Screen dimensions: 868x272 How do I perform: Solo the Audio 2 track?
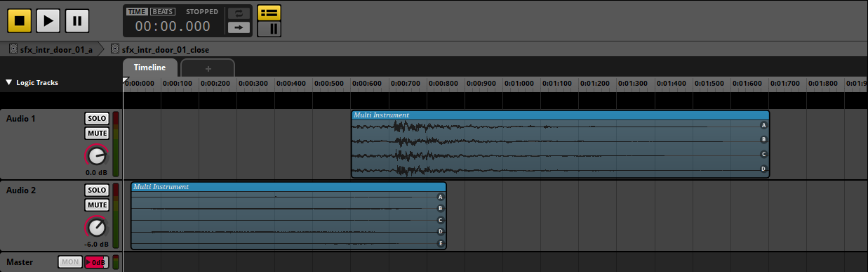pos(97,190)
